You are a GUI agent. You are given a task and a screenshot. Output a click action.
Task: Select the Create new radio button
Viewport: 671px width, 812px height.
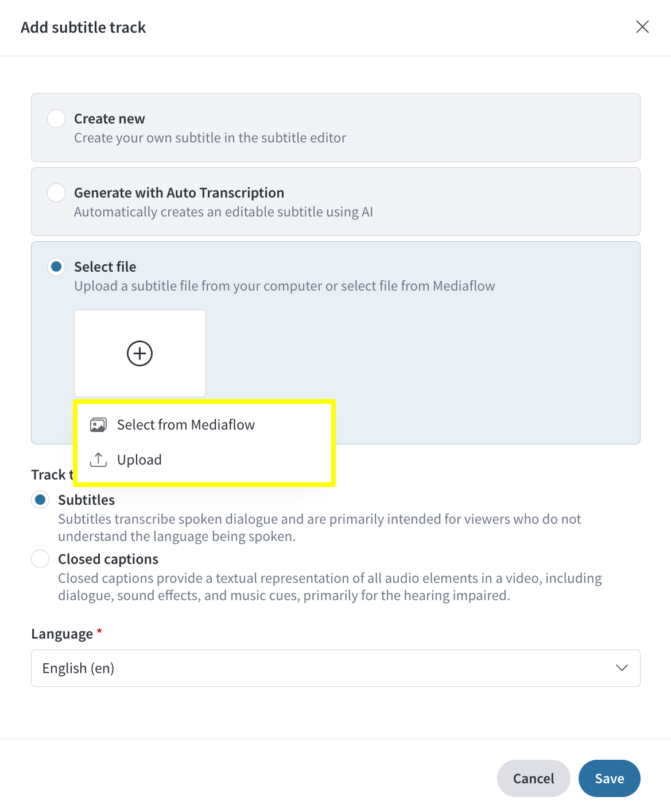[x=56, y=119]
